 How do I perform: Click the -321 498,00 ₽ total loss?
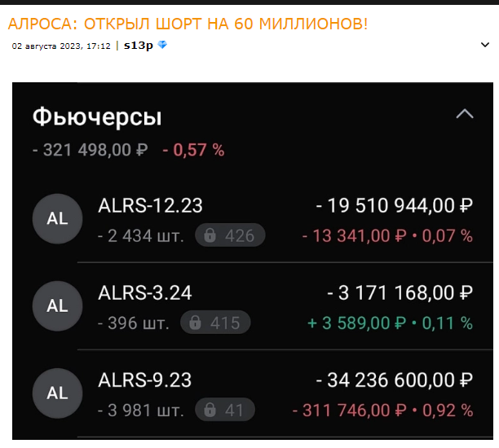click(x=91, y=150)
